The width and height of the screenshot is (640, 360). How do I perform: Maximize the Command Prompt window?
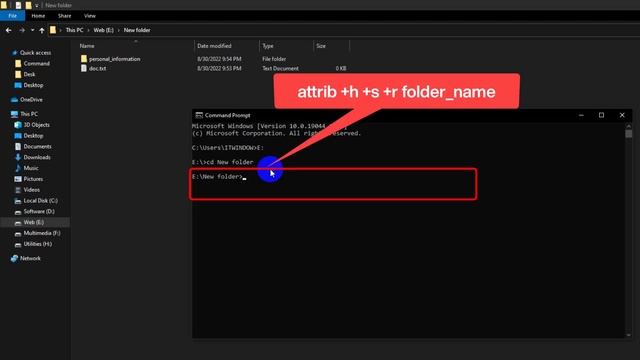point(601,115)
